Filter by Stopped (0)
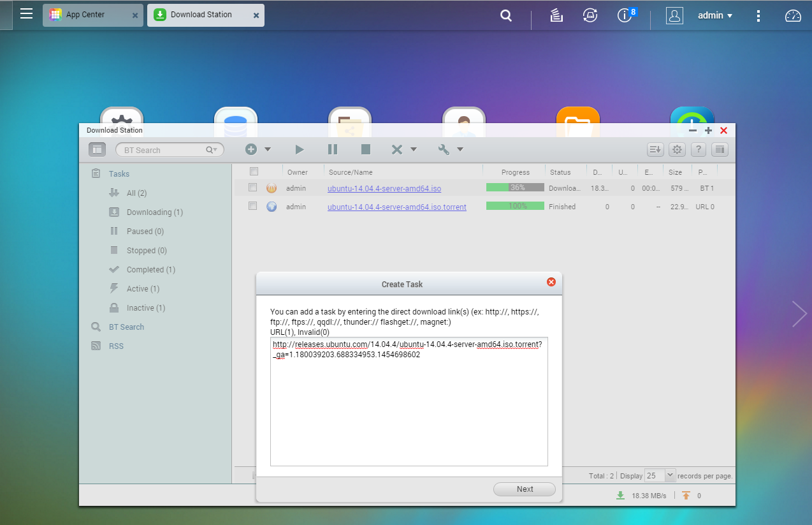 point(147,250)
